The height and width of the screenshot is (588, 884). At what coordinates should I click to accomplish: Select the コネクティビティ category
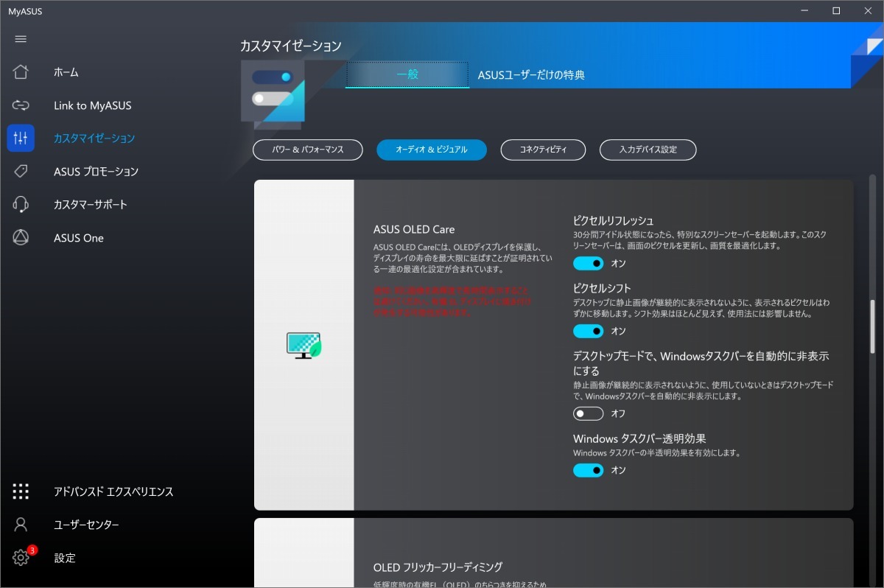click(543, 150)
